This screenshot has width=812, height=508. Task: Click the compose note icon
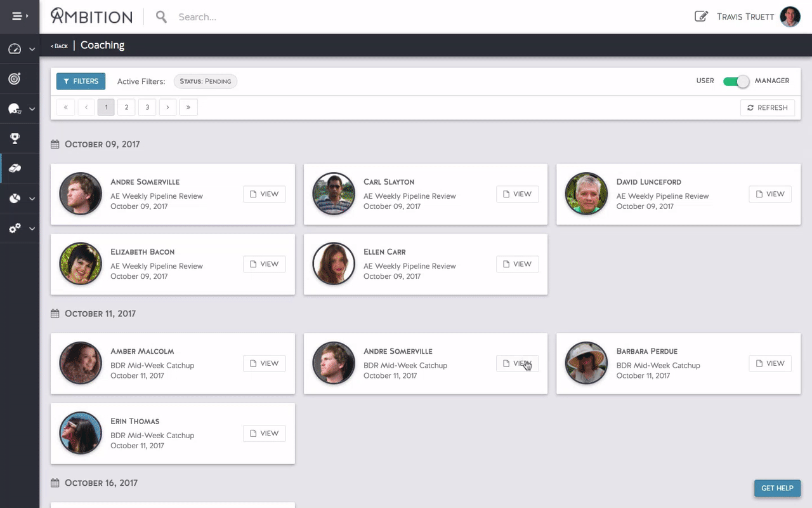701,17
